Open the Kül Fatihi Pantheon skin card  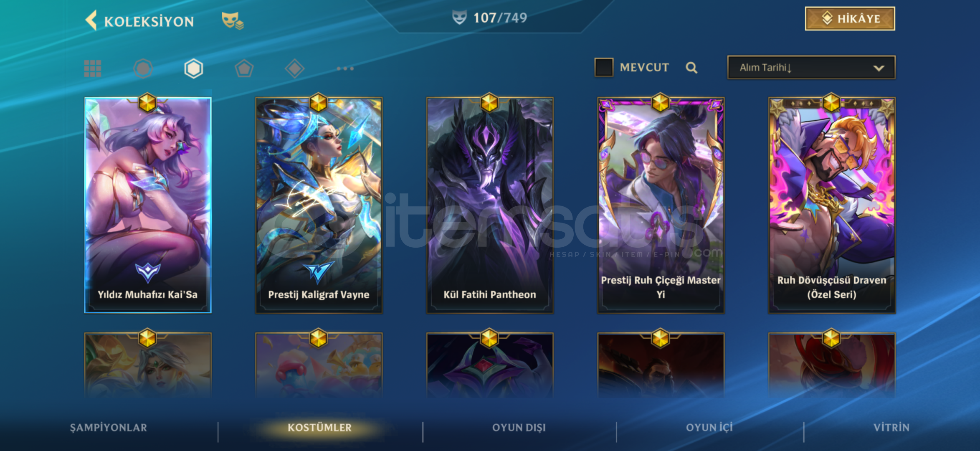coord(490,205)
